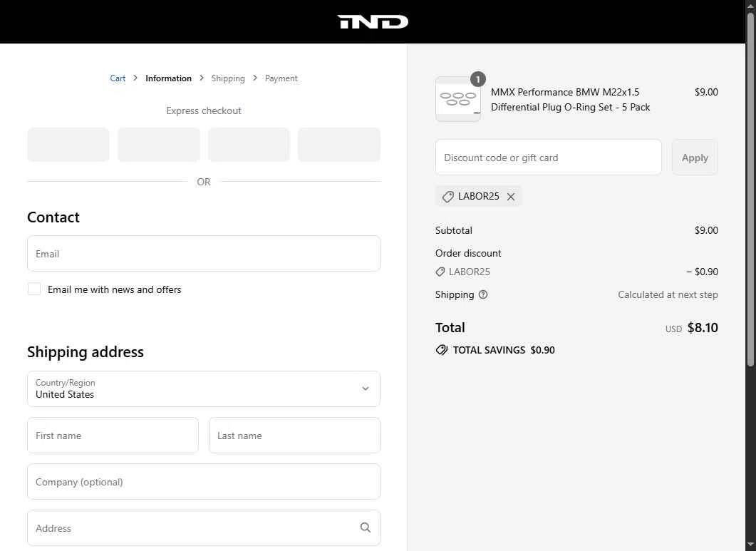Click the shipping help question mark icon
Viewport: 756px width, 551px height.
(x=482, y=294)
